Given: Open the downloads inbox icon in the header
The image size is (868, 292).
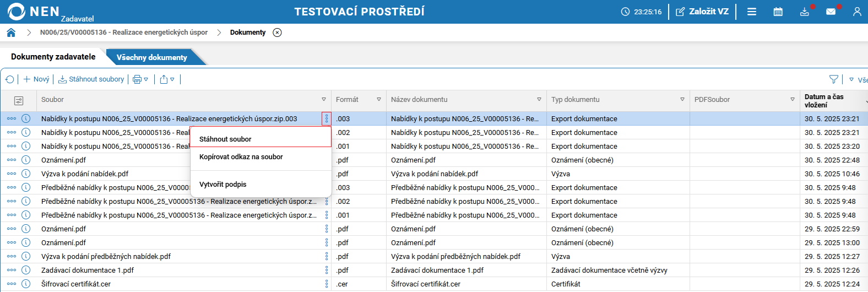Looking at the screenshot, I should pos(805,12).
